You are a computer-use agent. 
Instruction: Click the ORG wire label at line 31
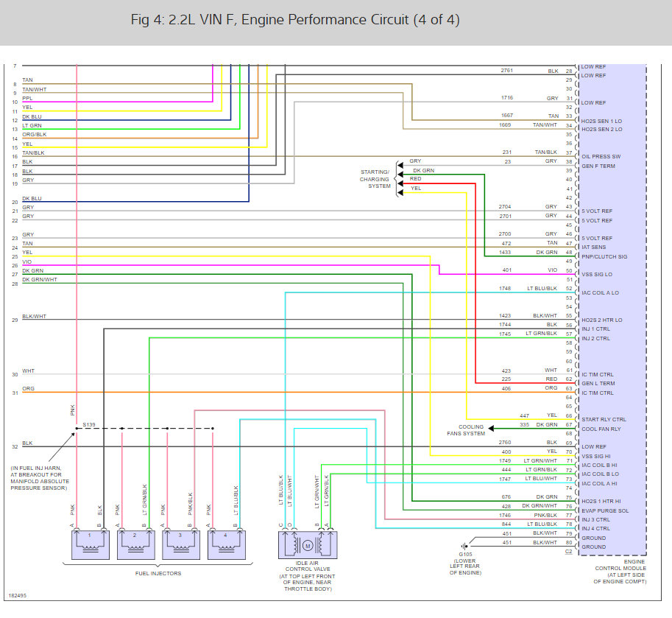point(28,389)
